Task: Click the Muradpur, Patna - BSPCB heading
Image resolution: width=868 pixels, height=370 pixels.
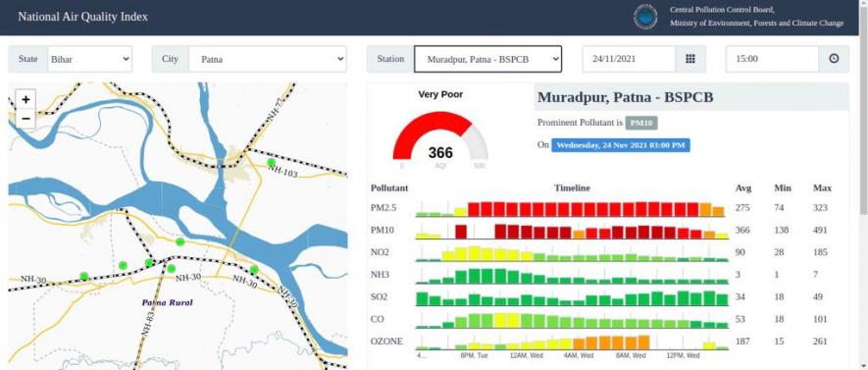Action: [x=626, y=97]
